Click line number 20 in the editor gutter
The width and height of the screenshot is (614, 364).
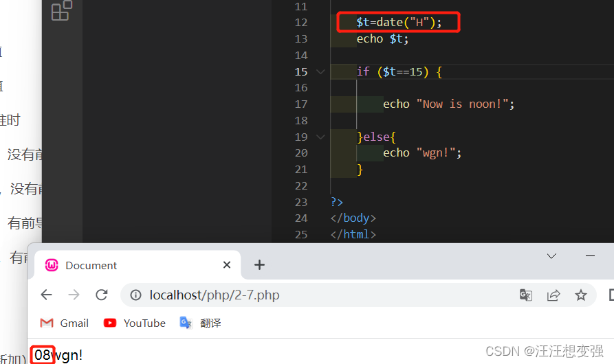click(x=301, y=153)
